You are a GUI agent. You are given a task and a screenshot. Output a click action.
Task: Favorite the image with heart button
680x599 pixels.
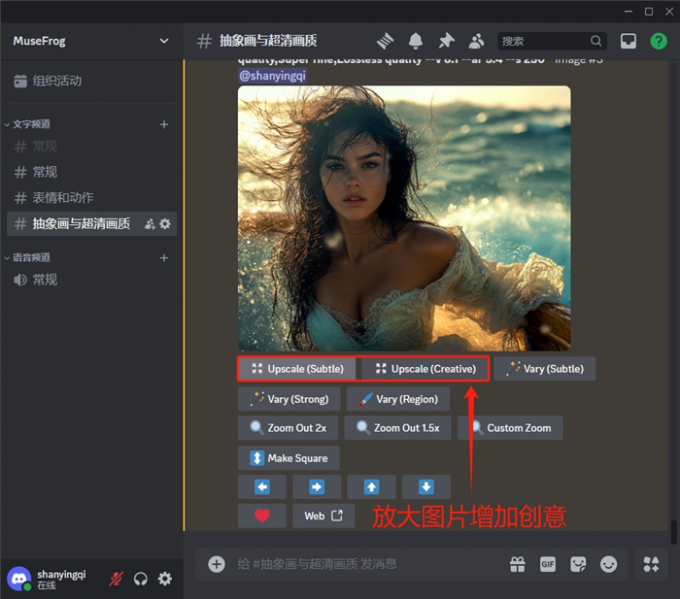pyautogui.click(x=262, y=516)
